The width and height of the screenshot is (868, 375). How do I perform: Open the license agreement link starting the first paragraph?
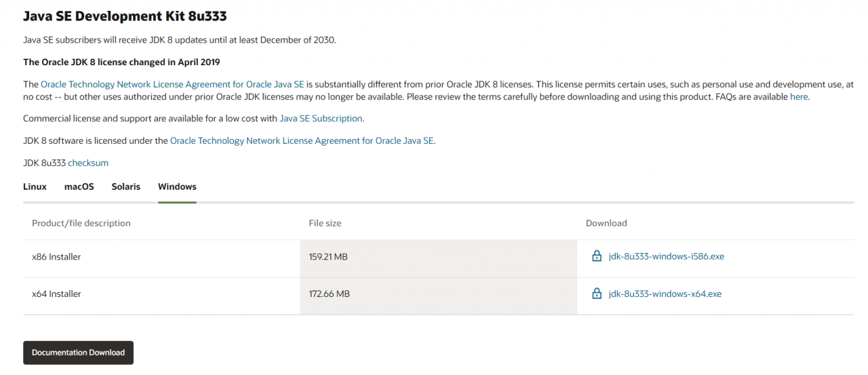click(172, 84)
